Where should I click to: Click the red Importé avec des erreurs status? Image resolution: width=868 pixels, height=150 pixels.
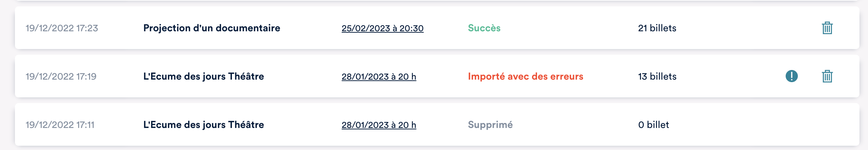tap(525, 76)
